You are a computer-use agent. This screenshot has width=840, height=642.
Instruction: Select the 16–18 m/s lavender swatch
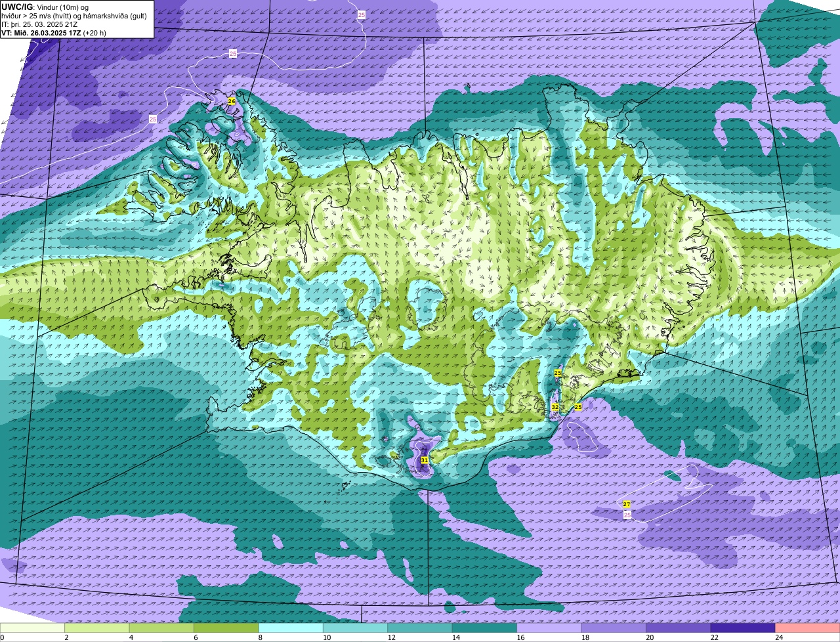(x=549, y=628)
